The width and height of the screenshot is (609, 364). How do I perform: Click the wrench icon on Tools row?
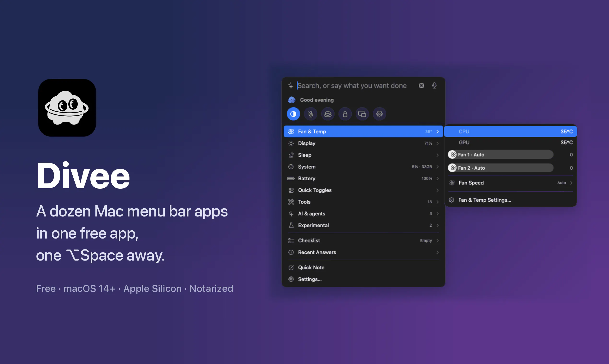pos(291,202)
